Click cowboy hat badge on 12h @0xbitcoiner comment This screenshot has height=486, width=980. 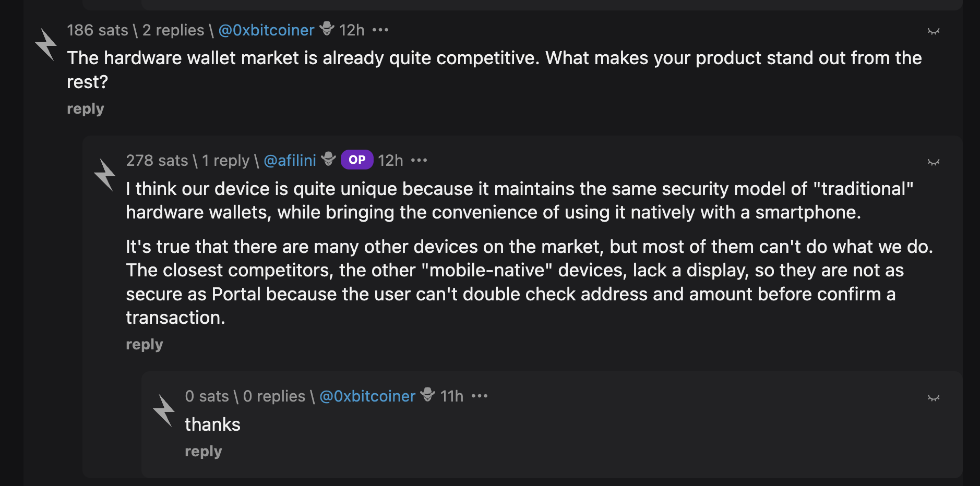click(x=327, y=28)
